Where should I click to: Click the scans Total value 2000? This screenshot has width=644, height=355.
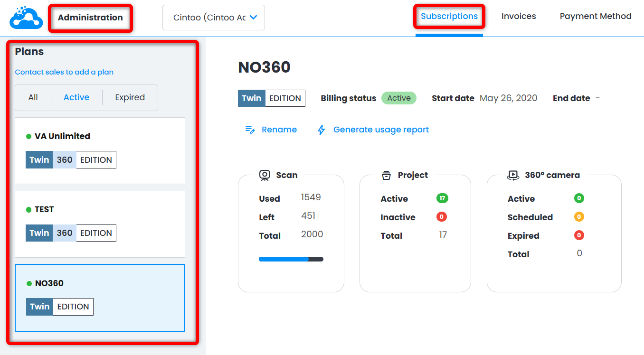312,234
